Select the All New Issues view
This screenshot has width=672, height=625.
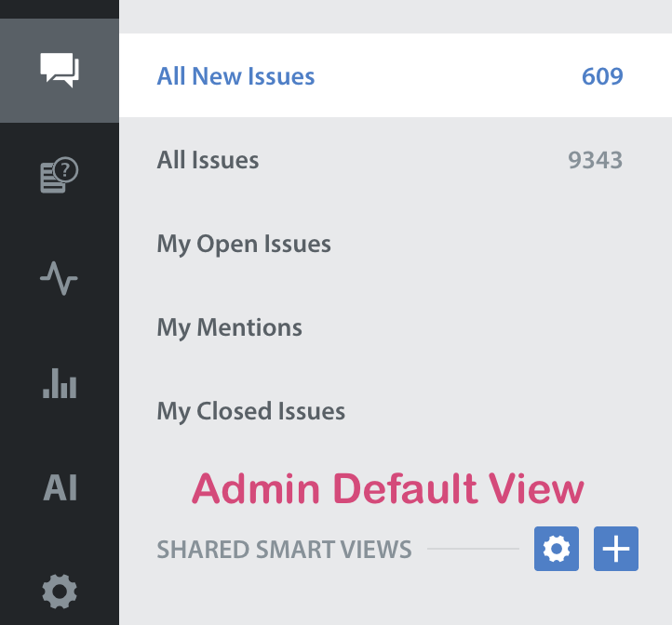pyautogui.click(x=236, y=76)
